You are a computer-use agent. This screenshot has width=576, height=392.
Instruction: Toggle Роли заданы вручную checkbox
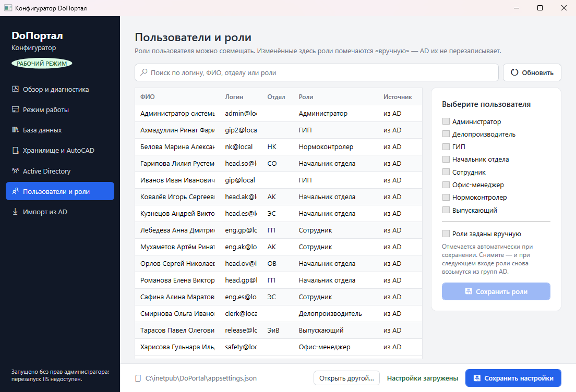[x=446, y=234]
